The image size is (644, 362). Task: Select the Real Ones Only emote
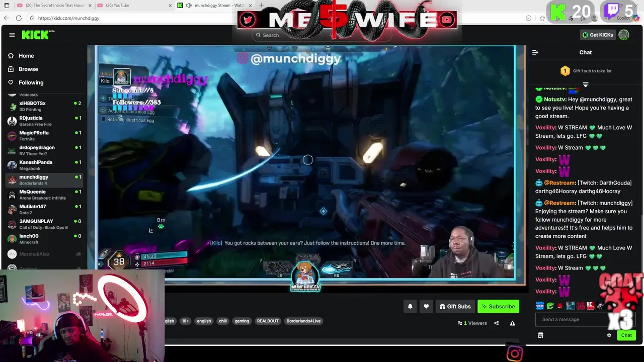540,306
